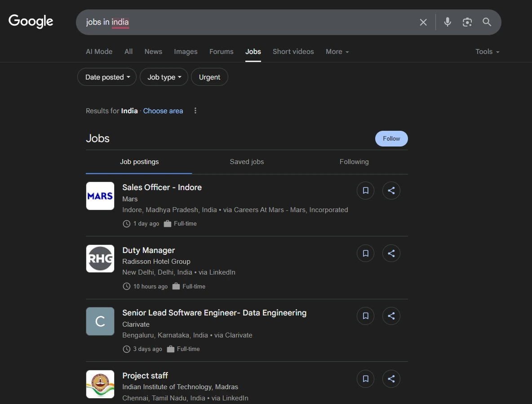532x404 pixels.
Task: Toggle the Urgent filter chip
Action: tap(209, 77)
